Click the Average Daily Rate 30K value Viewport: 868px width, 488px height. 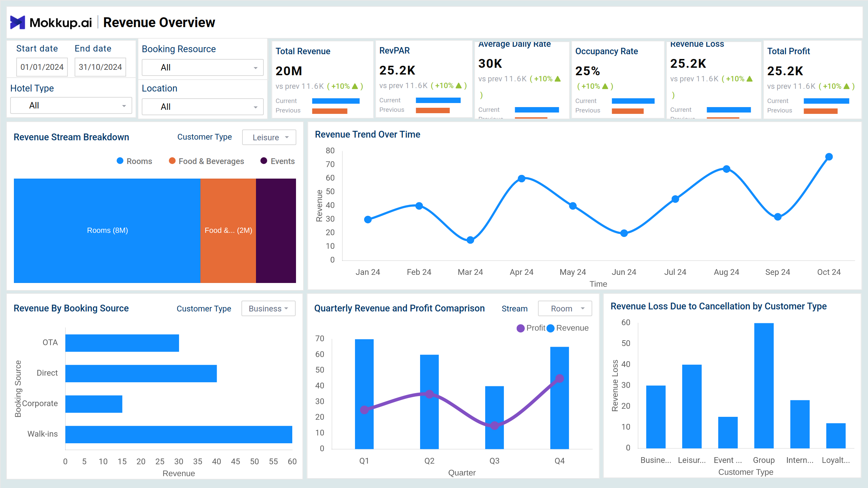490,63
